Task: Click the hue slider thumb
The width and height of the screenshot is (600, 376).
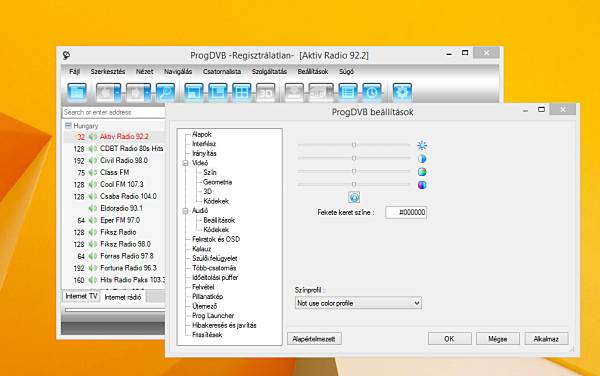Action: tap(354, 184)
